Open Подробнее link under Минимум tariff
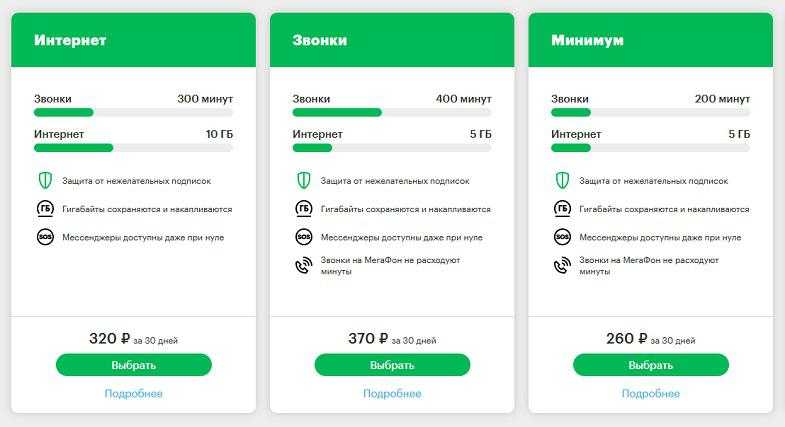Screen dimensions: 785x427 (651, 394)
